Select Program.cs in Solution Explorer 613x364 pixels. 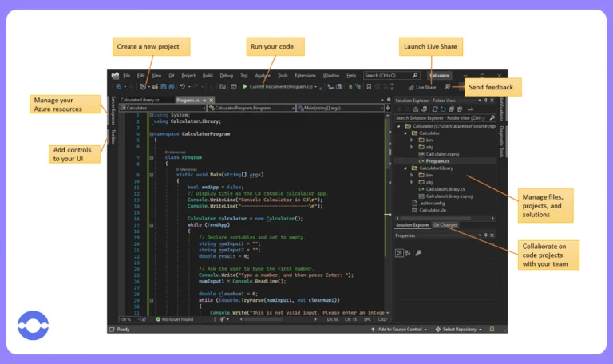437,161
